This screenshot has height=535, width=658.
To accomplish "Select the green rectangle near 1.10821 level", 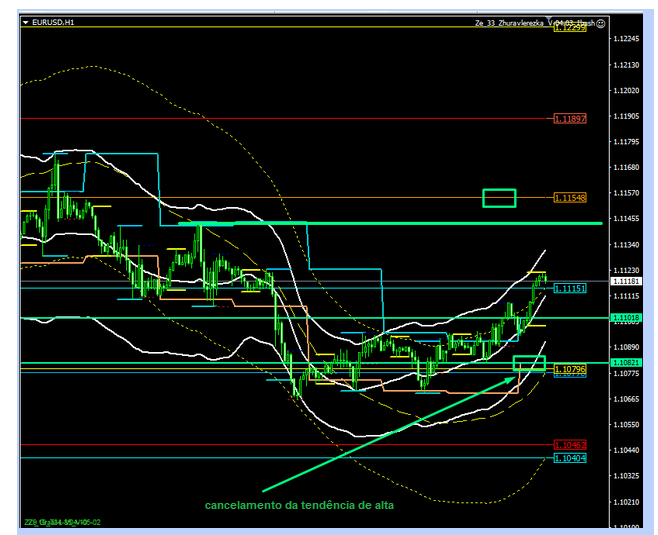I will tap(529, 363).
